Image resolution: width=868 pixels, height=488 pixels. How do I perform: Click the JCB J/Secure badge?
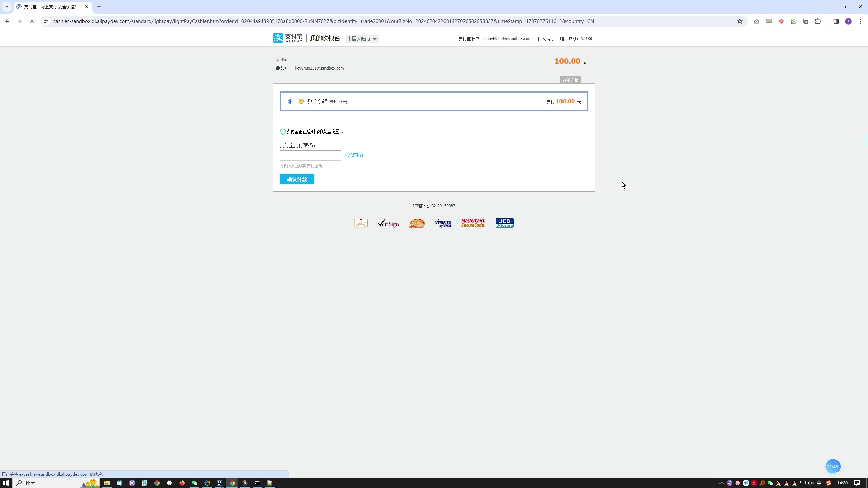coord(505,223)
